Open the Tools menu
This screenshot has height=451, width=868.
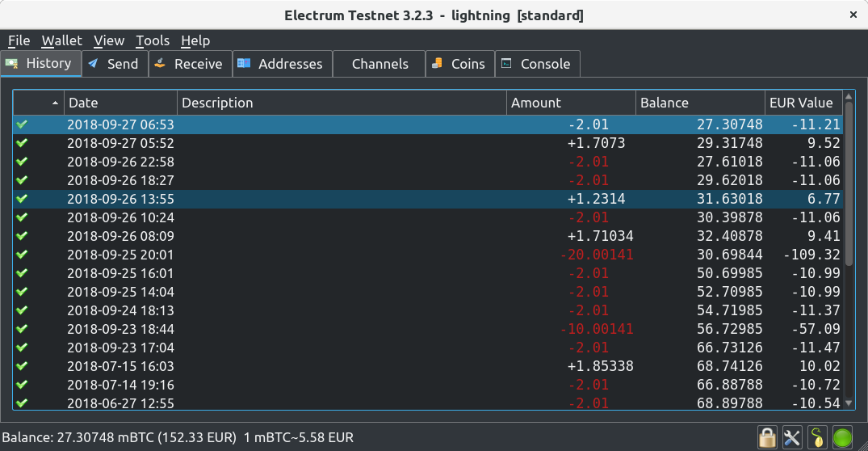point(153,40)
